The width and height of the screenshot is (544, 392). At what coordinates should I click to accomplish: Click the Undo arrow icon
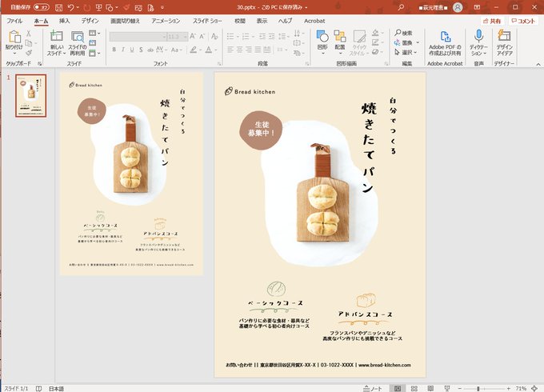pos(70,7)
